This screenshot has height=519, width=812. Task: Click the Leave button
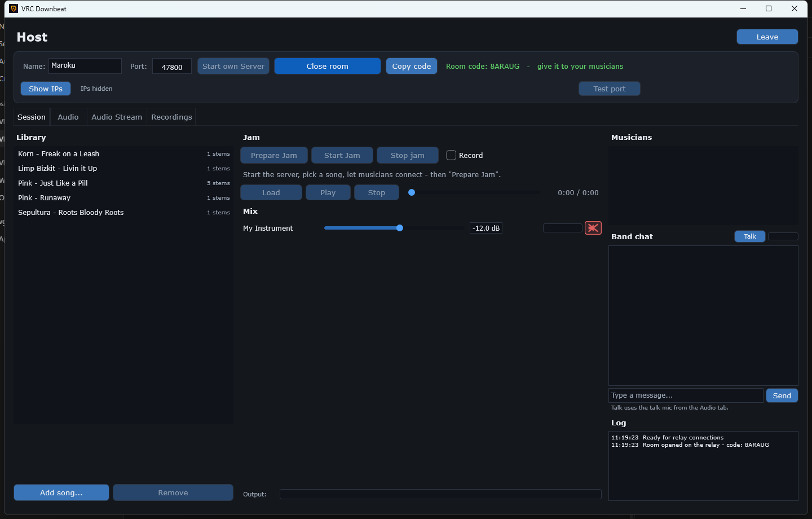767,37
